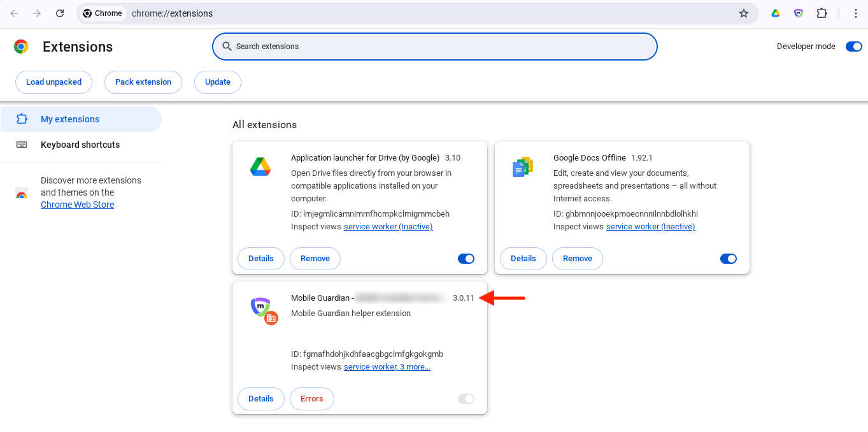Click the Developer mode label
The image size is (868, 432).
pos(806,47)
